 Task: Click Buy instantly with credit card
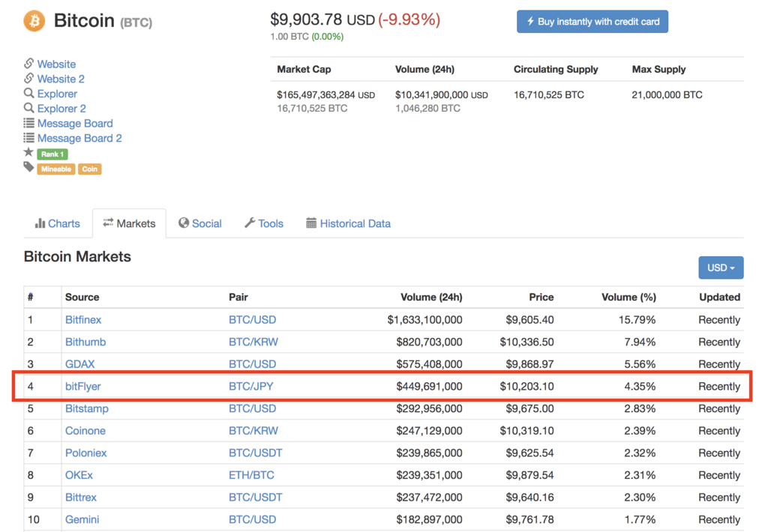(592, 22)
